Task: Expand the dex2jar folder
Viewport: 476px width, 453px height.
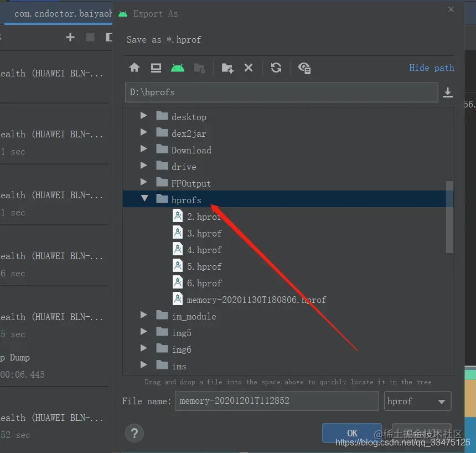Action: coord(143,132)
